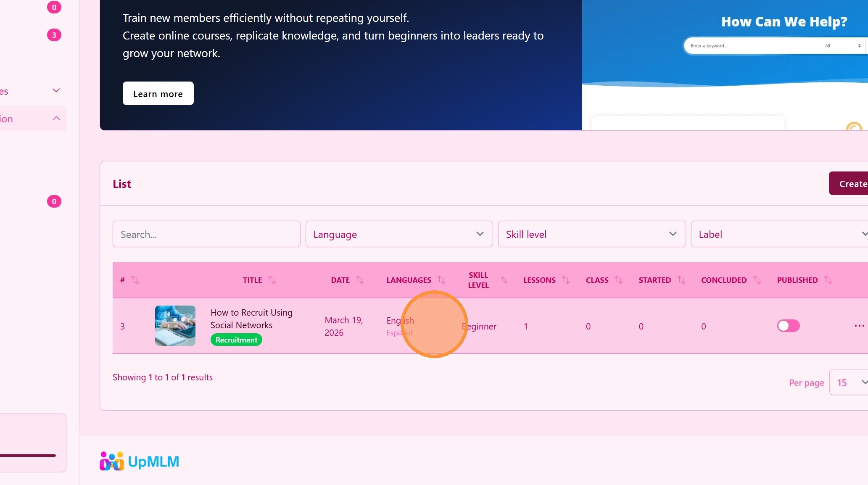The image size is (868, 485).
Task: Toggle the Published switch for the course
Action: pyautogui.click(x=788, y=326)
